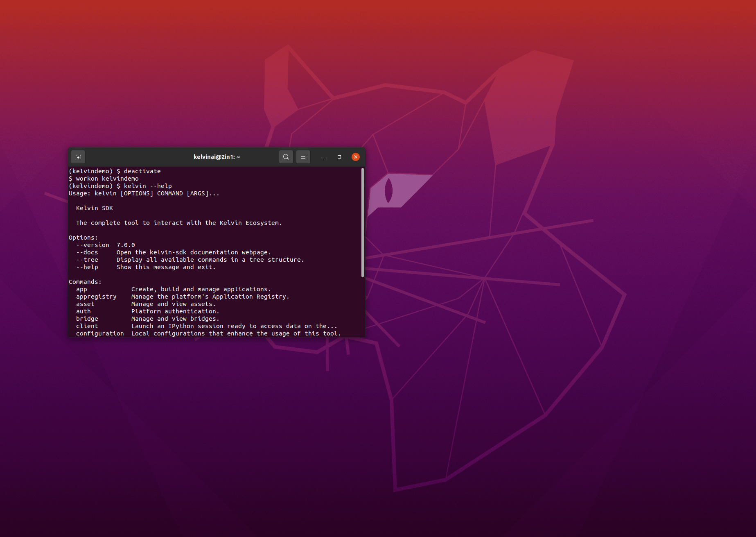Select the word 'deactivate' in the terminal
The width and height of the screenshot is (756, 537).
(x=142, y=171)
